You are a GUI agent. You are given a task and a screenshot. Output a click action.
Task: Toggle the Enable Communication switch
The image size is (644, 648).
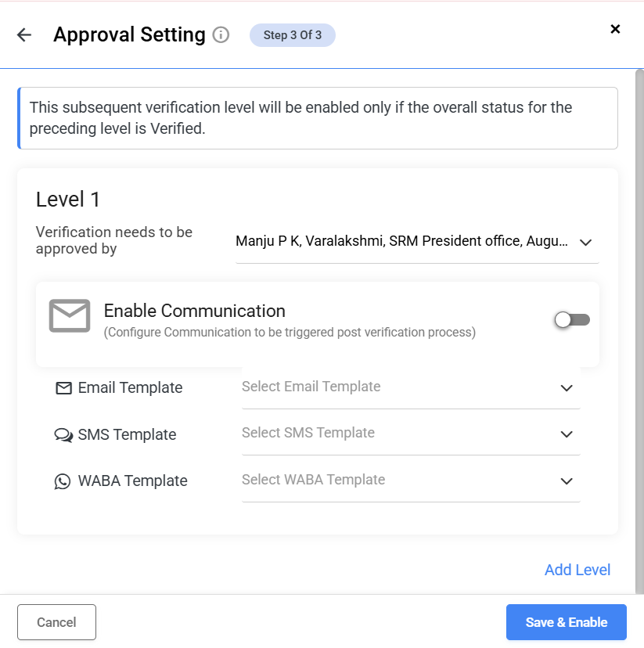(x=572, y=320)
